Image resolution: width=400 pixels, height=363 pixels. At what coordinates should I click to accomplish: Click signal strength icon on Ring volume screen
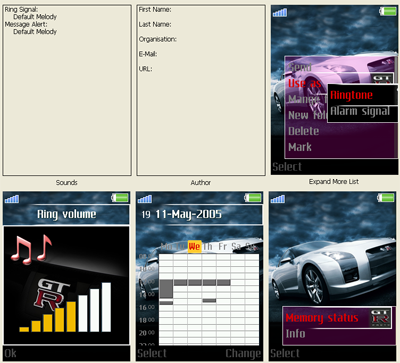click(12, 199)
